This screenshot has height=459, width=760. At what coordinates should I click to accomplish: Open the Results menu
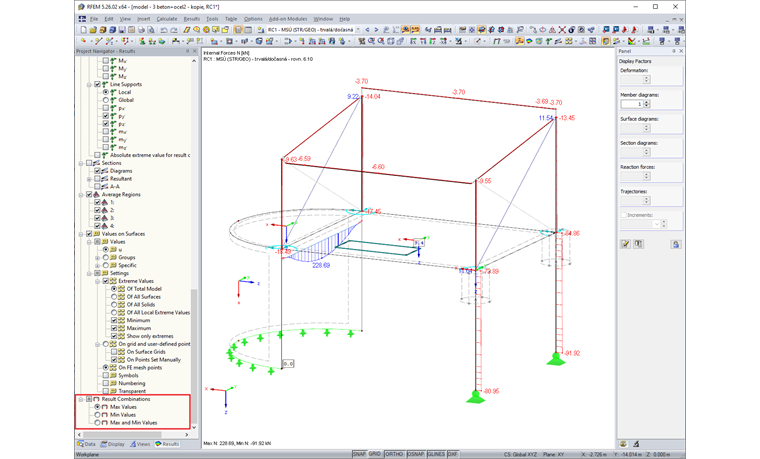tap(191, 19)
